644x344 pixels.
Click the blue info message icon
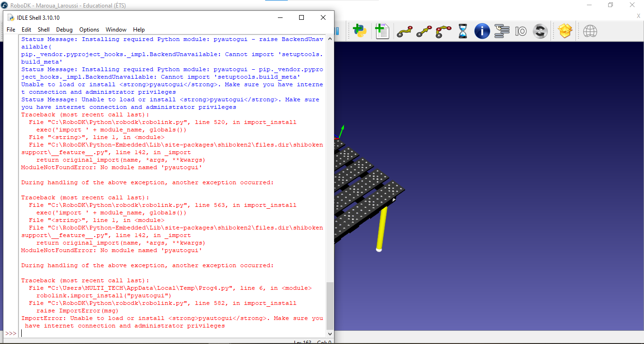[482, 32]
